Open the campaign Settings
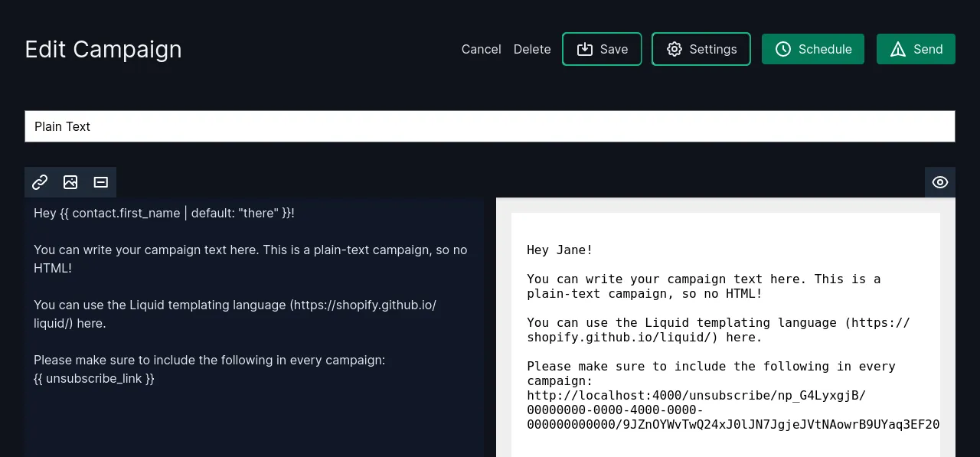Image resolution: width=980 pixels, height=457 pixels. [x=701, y=49]
